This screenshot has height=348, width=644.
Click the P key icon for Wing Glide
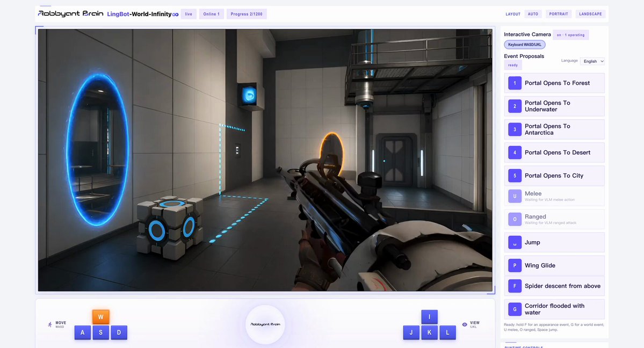[515, 265]
